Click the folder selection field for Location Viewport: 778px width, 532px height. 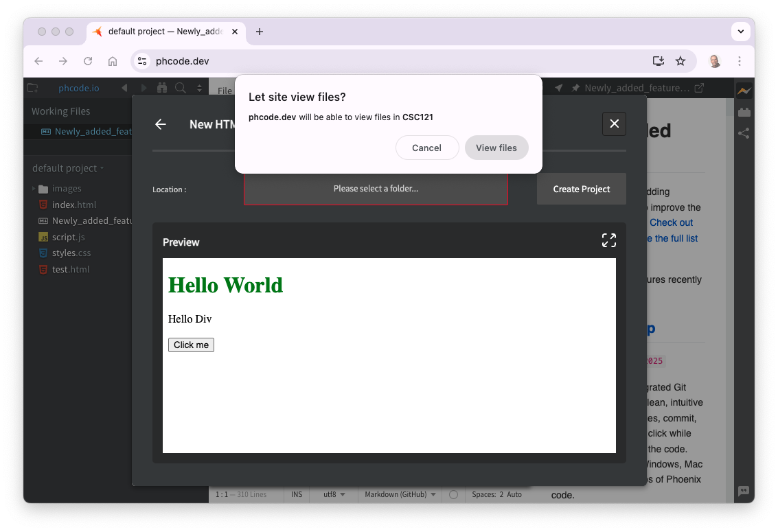tap(376, 189)
